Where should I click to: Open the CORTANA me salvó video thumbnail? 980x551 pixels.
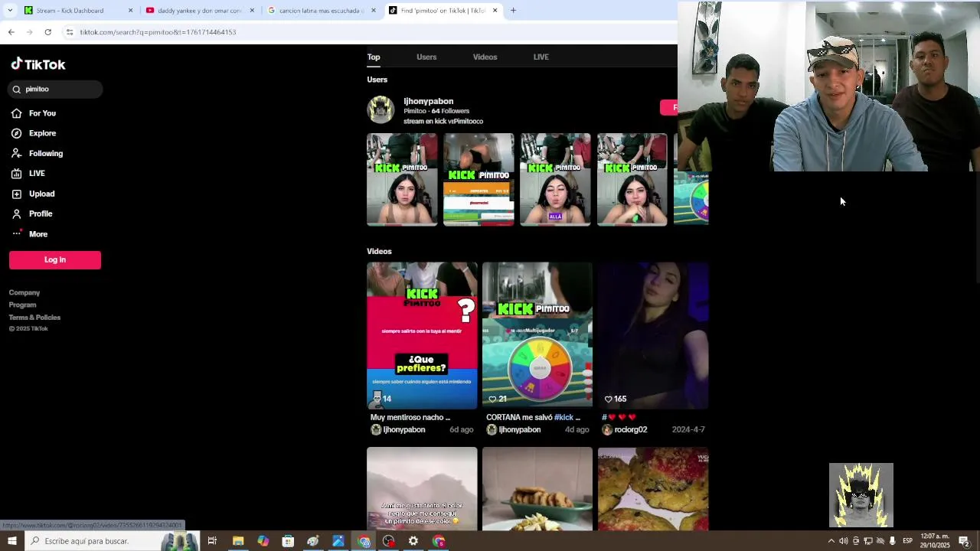537,336
